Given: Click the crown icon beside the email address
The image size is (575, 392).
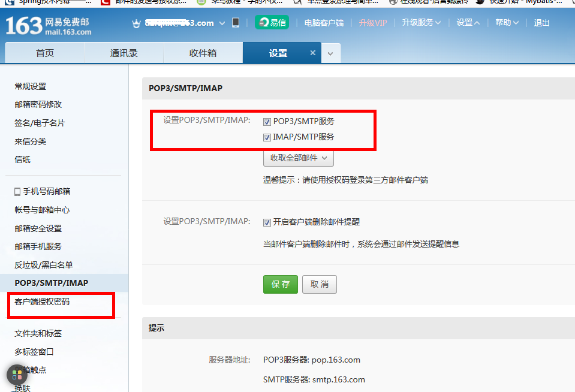Looking at the screenshot, I should coord(137,23).
